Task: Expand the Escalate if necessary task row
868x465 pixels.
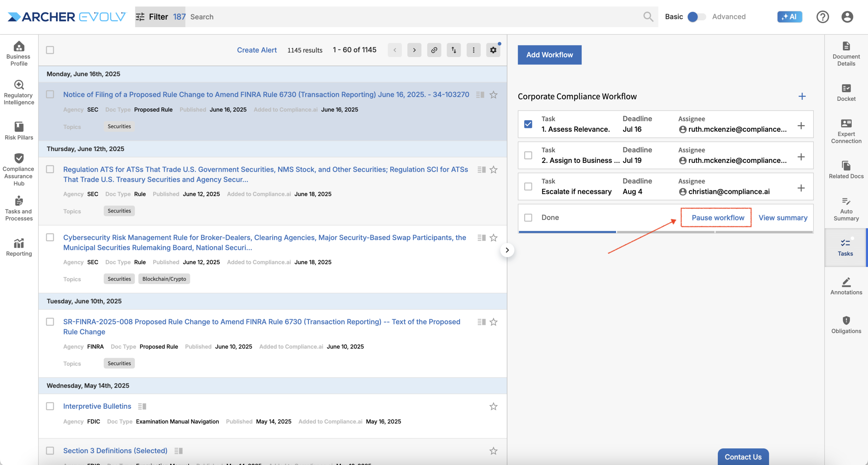Action: coord(801,188)
